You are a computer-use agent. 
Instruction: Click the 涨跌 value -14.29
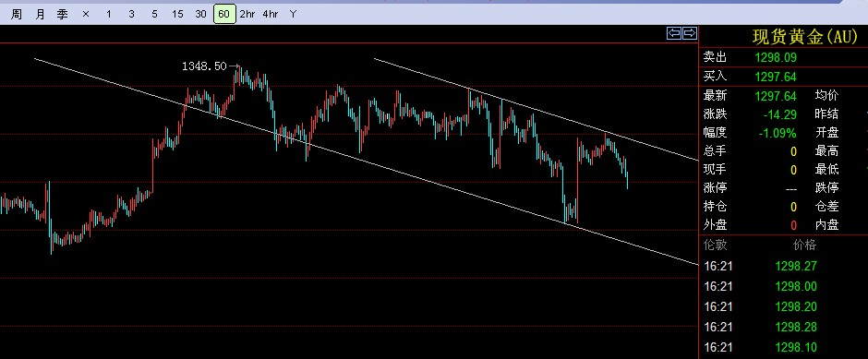click(x=780, y=114)
